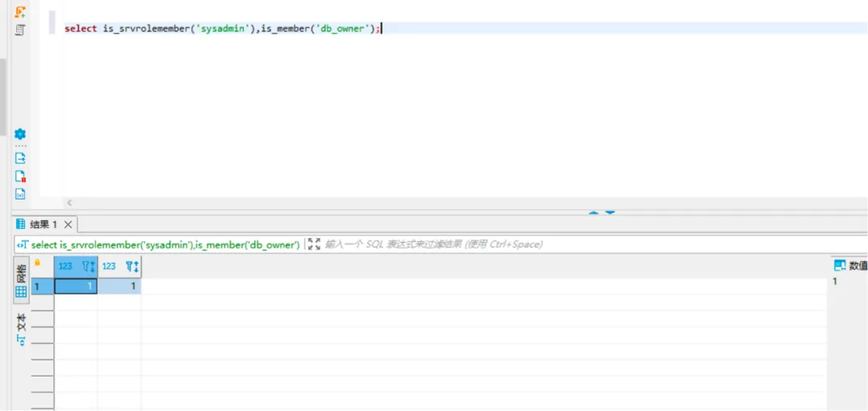Toggle the value (数值) panel
This screenshot has height=411, width=868.
click(850, 265)
